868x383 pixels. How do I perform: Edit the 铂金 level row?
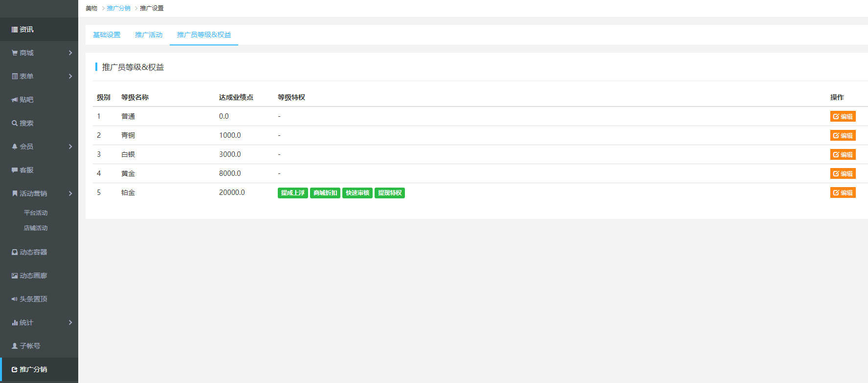(x=843, y=192)
